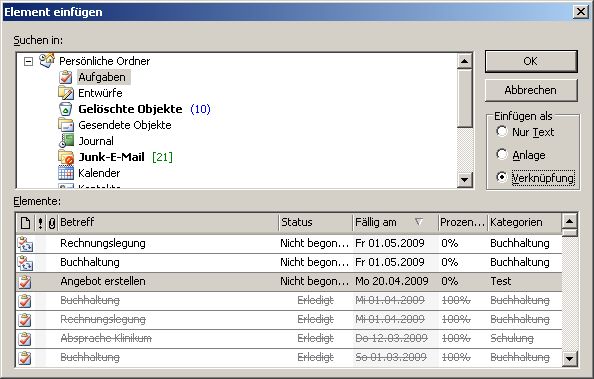Confirm with the OK button
The image size is (594, 379).
click(x=531, y=61)
